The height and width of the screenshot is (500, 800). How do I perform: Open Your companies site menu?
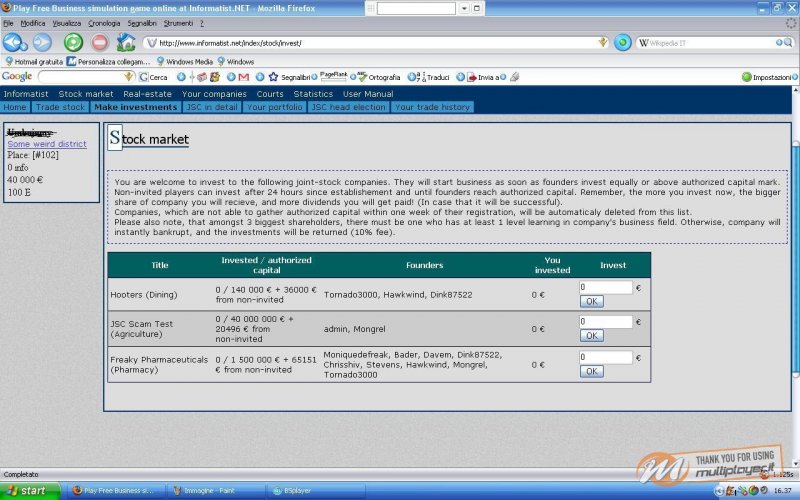click(214, 94)
